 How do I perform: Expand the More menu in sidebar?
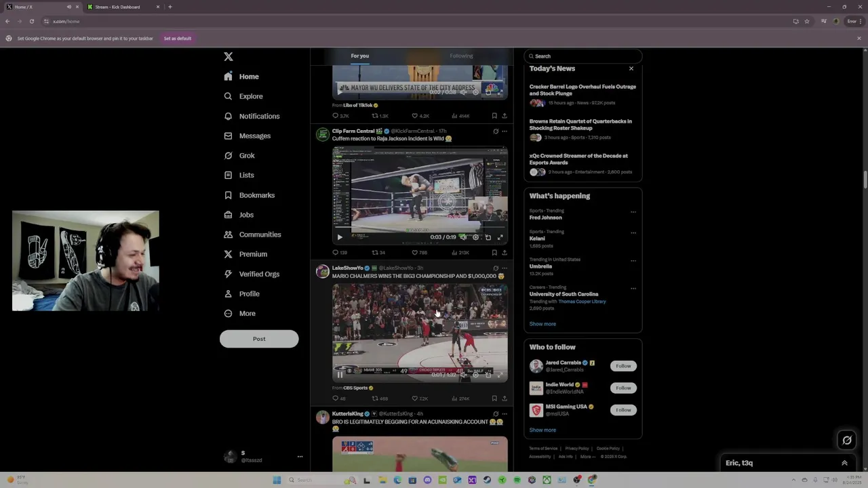coord(240,313)
